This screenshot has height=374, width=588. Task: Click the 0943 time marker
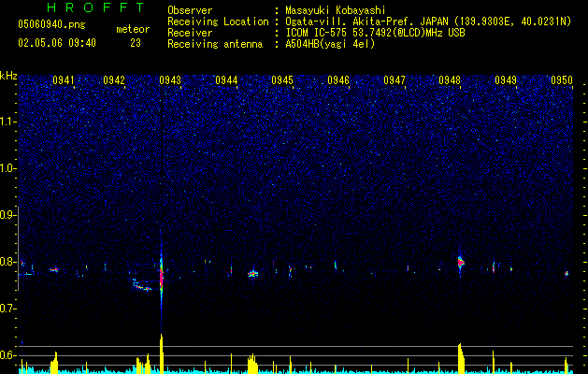click(170, 80)
